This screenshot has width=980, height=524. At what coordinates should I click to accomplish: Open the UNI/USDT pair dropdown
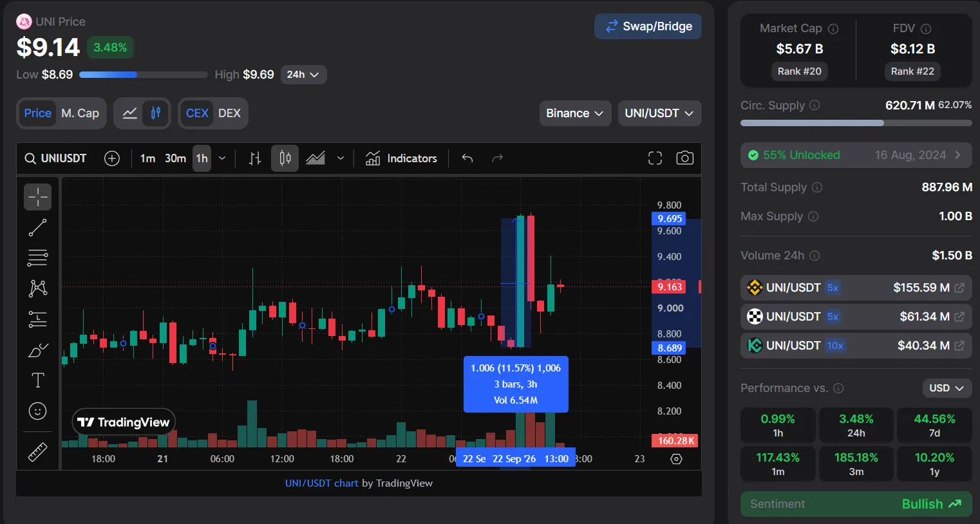659,113
